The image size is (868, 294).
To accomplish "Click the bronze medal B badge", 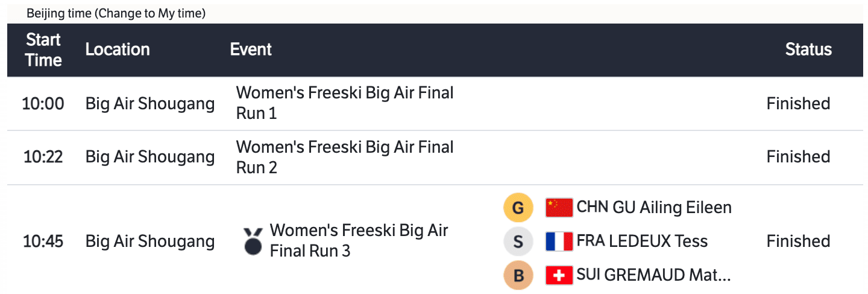I will [x=518, y=275].
